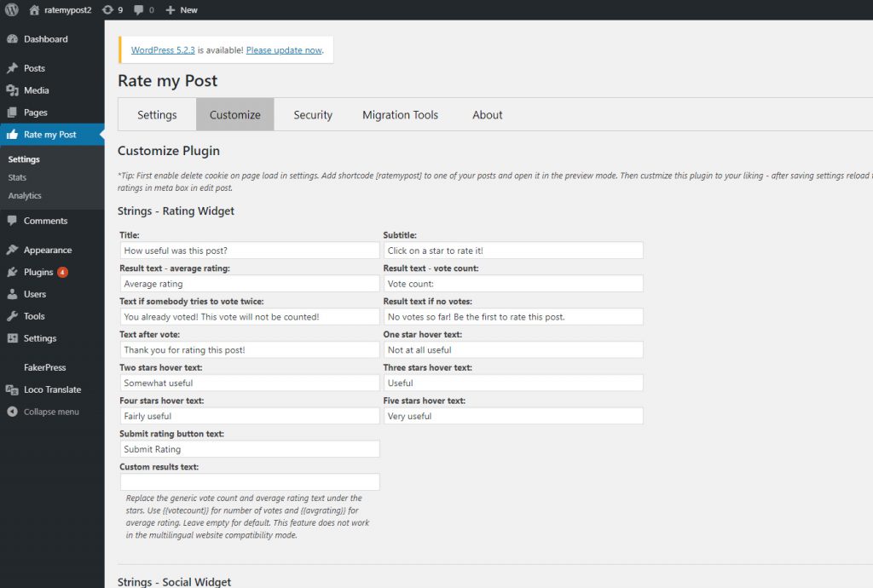Click the Plugins update badge showing 4
The height and width of the screenshot is (588, 873).
pos(62,272)
